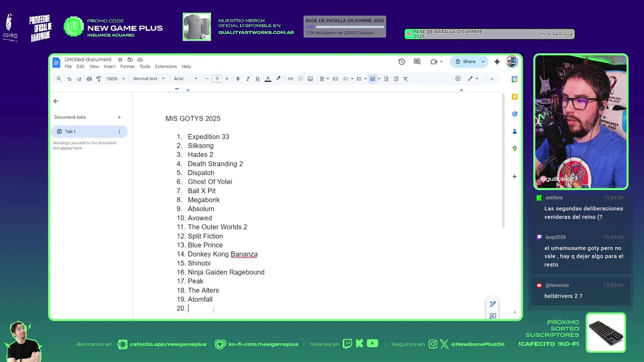644x362 pixels.
Task: Clear text formatting
Action: click(x=406, y=78)
